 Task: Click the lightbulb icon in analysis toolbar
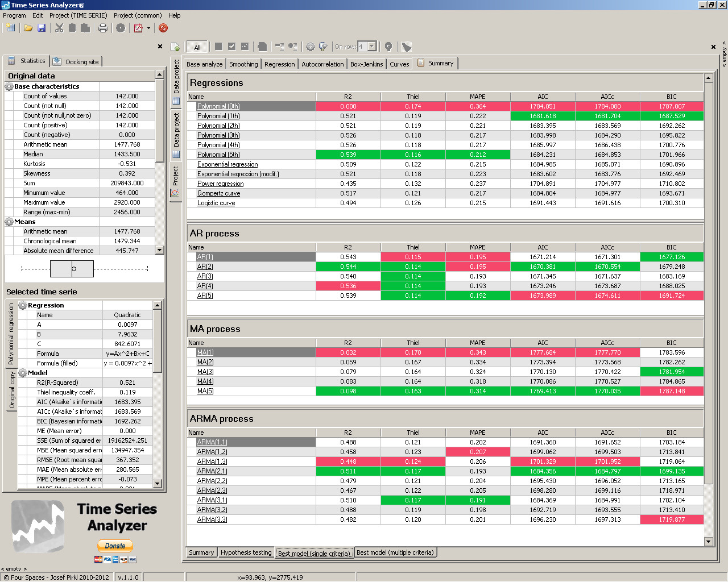[x=323, y=47]
